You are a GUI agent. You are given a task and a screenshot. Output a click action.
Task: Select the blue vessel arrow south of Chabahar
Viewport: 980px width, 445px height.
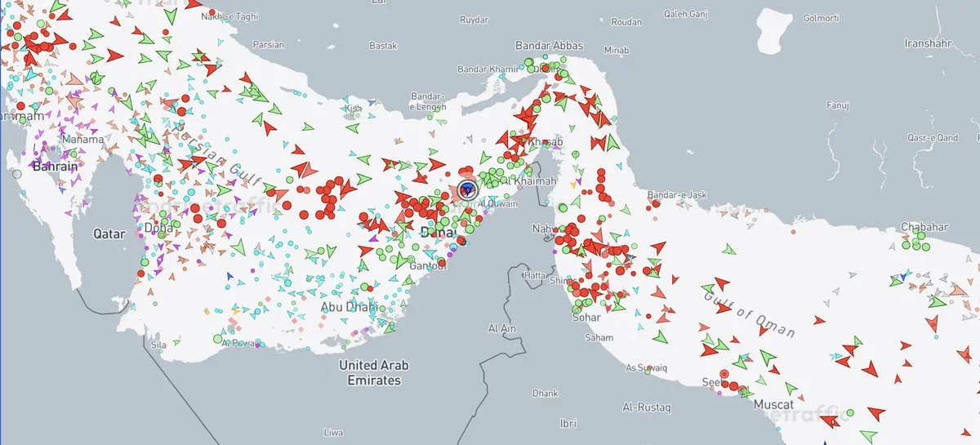(x=903, y=276)
